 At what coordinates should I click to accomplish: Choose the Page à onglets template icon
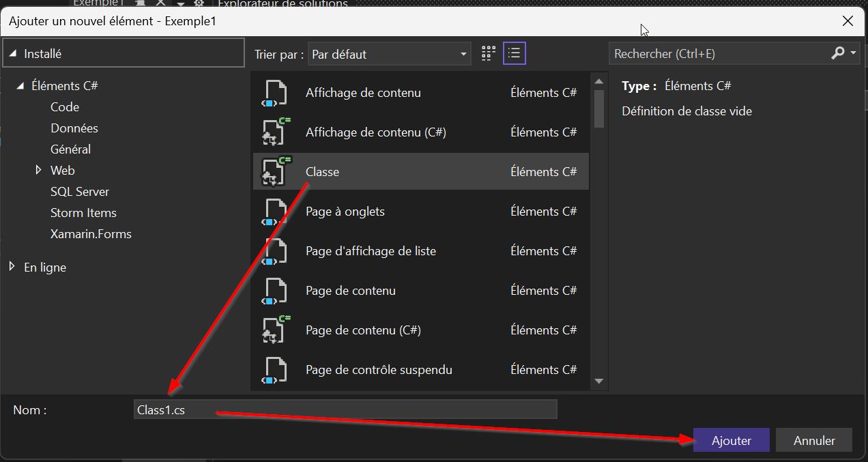(275, 212)
